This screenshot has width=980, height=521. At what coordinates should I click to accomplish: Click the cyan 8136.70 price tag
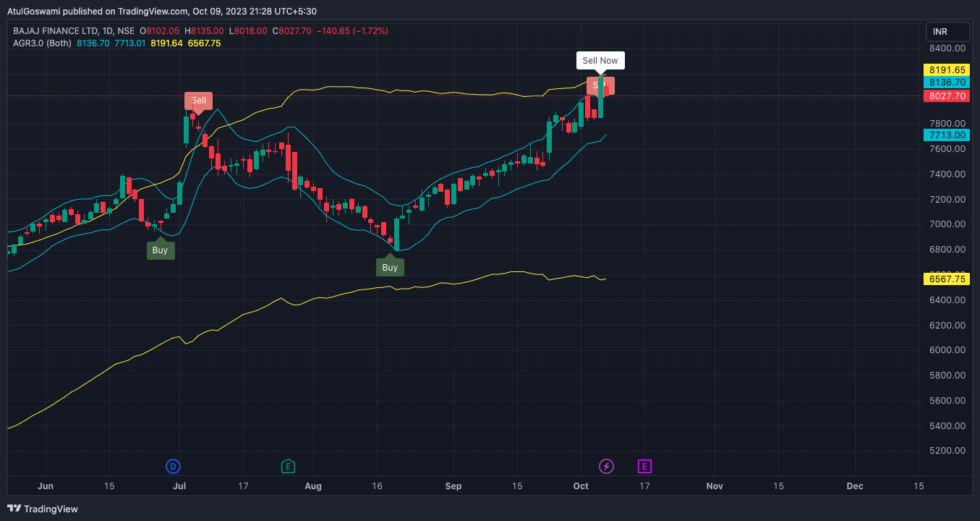pos(947,82)
